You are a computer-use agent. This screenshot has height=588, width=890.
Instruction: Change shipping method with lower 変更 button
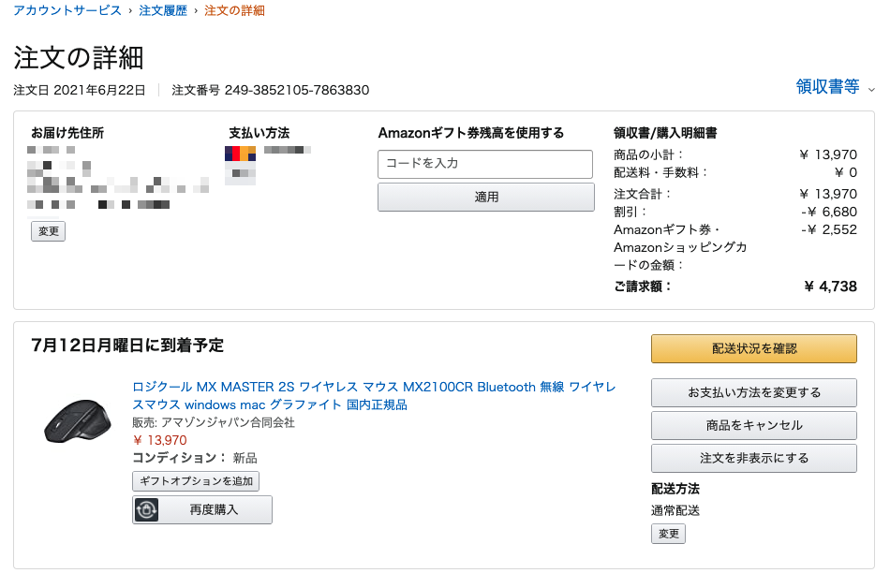(x=668, y=534)
